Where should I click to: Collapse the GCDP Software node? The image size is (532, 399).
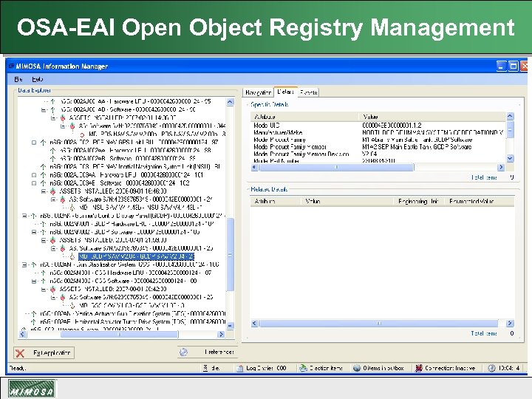34,232
